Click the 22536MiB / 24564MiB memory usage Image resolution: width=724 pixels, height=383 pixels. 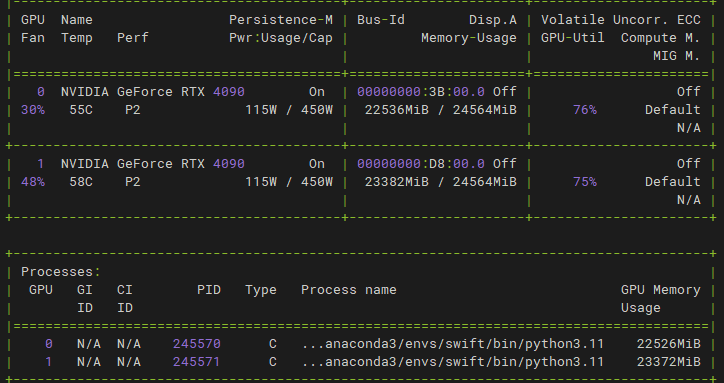click(440, 110)
